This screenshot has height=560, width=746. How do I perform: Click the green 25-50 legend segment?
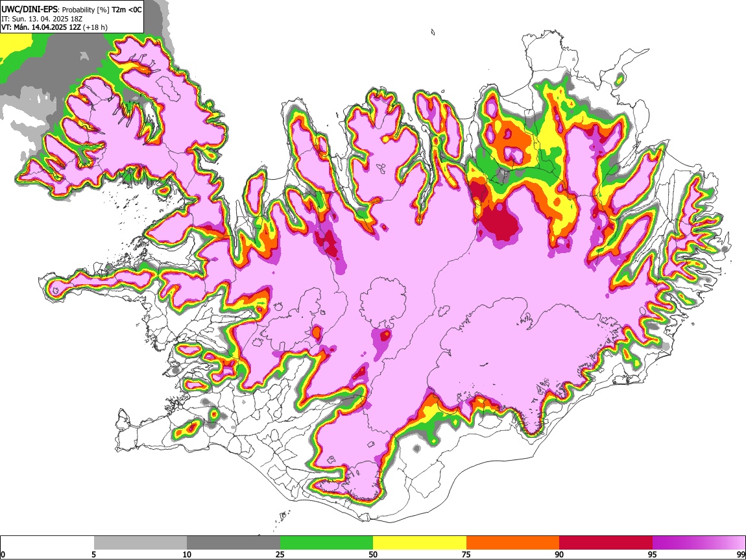click(326, 543)
